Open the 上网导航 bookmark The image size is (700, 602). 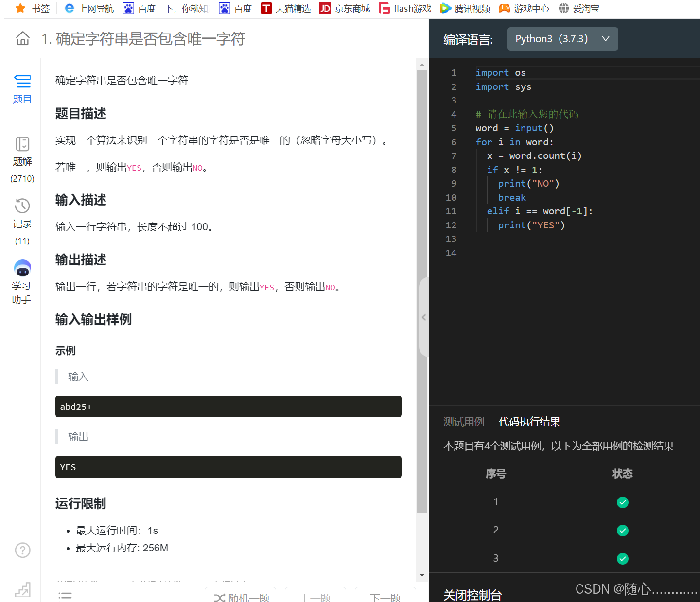[x=89, y=8]
